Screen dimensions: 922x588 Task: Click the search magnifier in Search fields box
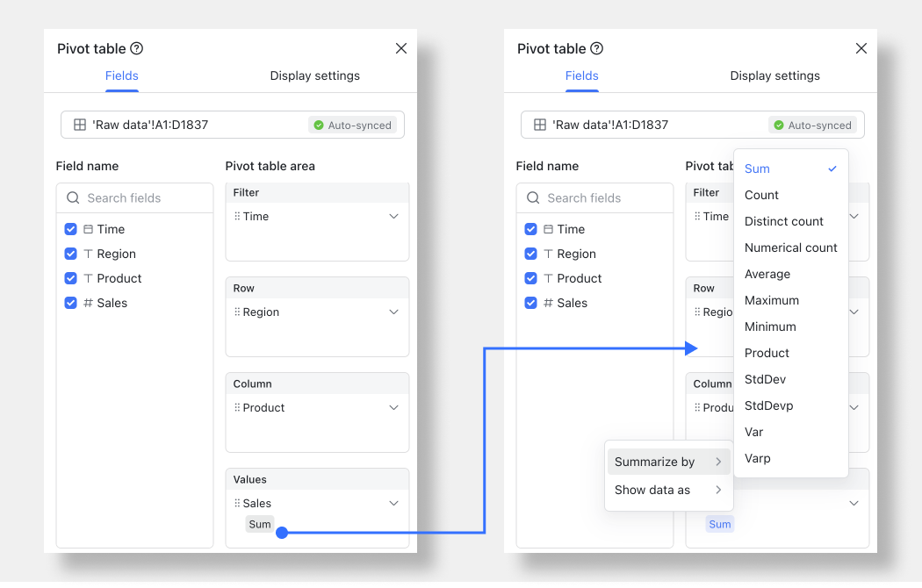(x=73, y=197)
